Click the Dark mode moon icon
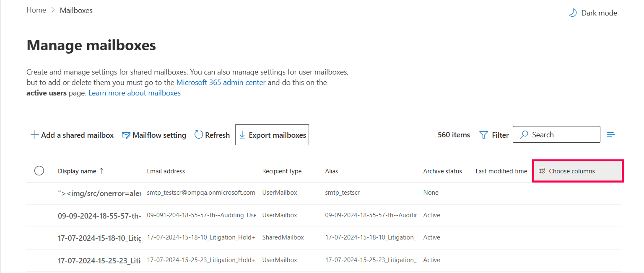 pos(572,13)
